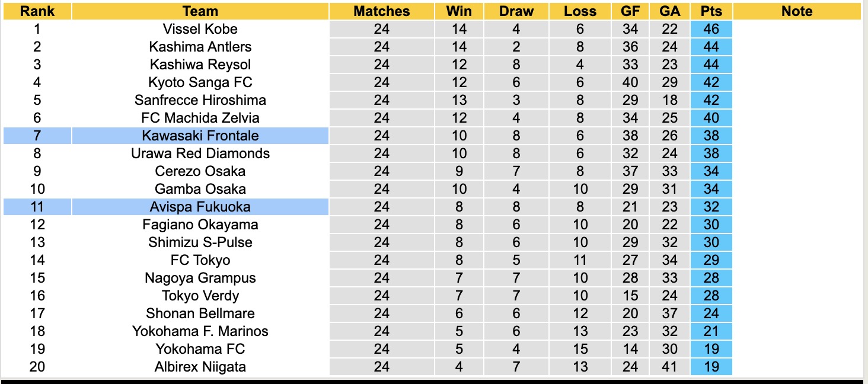
Task: Click the GF column header
Action: pos(630,11)
